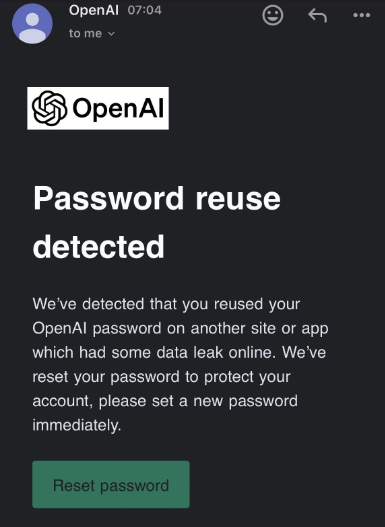Viewport: 385px width, 527px height.
Task: Click the OpenAI wordmark text in logo
Action: (x=118, y=109)
